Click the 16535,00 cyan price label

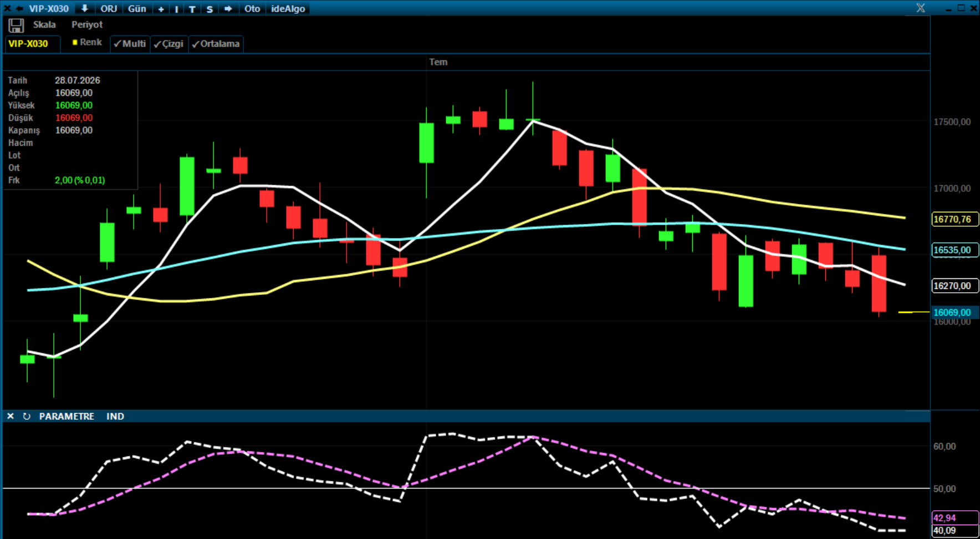[955, 250]
